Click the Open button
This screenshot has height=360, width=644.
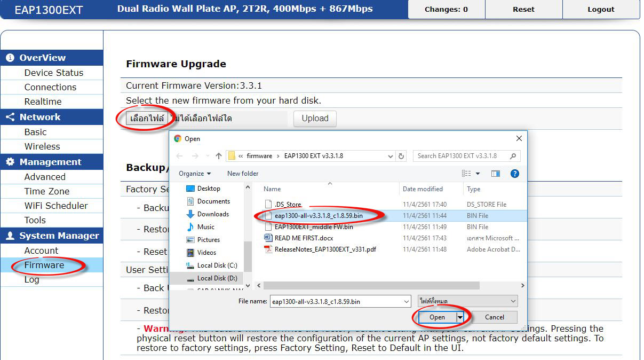click(436, 317)
